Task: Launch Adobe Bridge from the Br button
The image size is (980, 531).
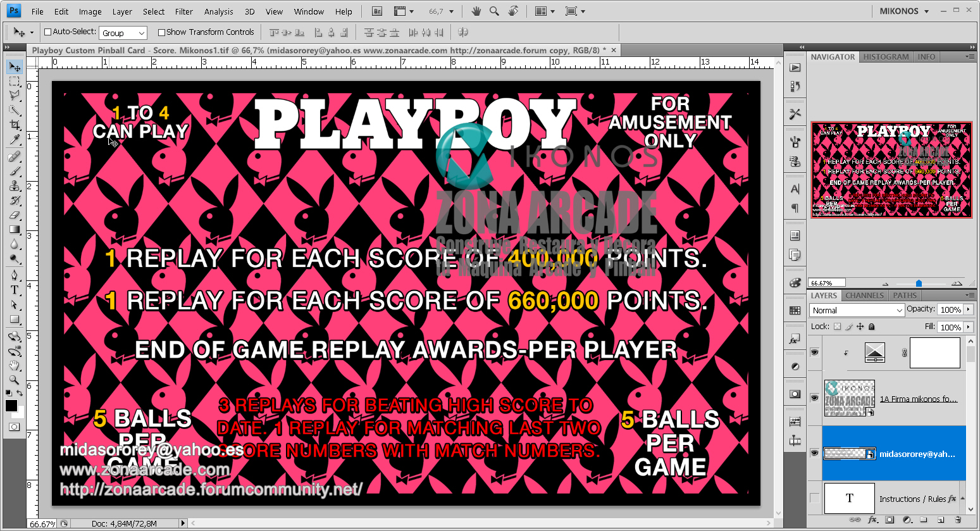Action: pos(377,11)
